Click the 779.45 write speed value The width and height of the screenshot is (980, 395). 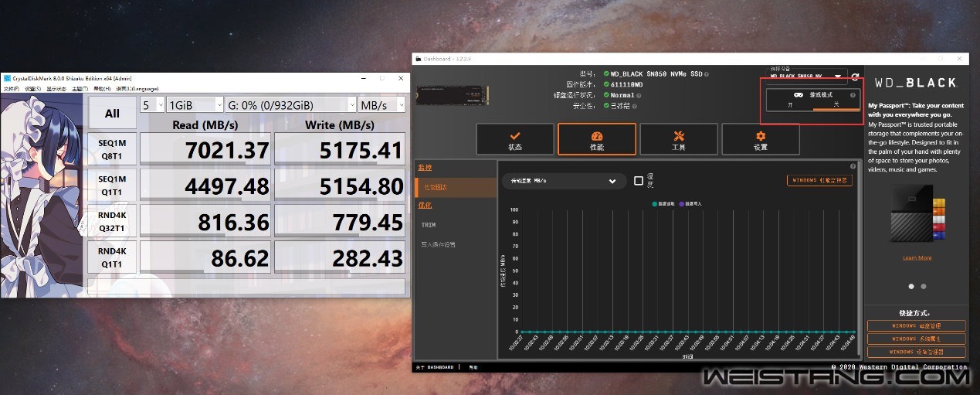340,221
